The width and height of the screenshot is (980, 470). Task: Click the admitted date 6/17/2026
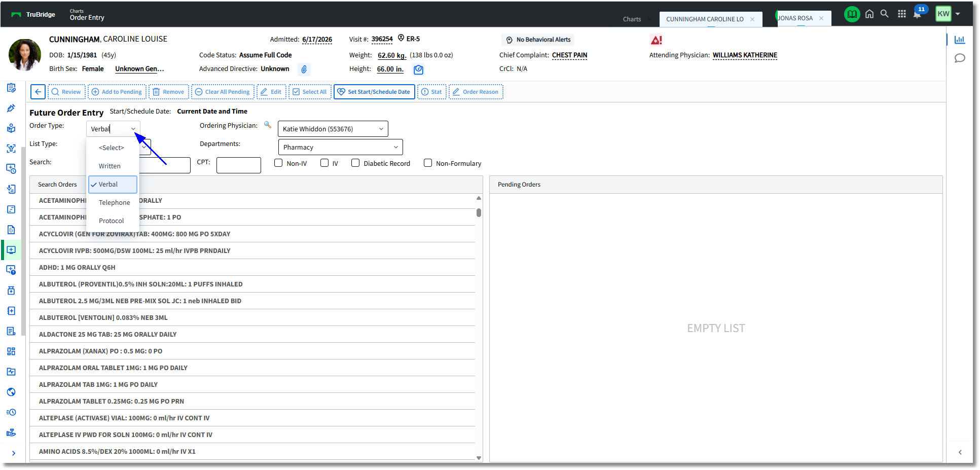[x=317, y=40]
